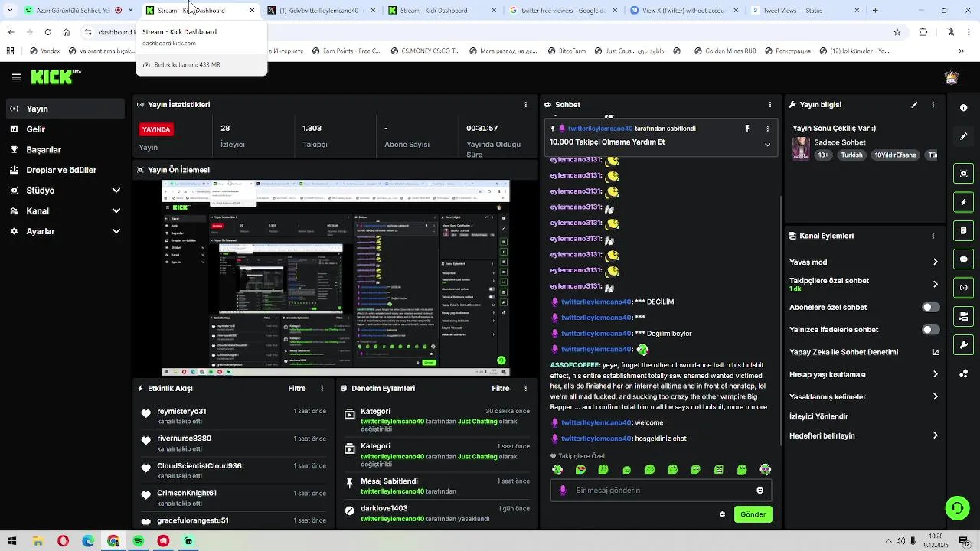
Task: Click three-dots cluster icon in right sidebar
Action: click(963, 374)
